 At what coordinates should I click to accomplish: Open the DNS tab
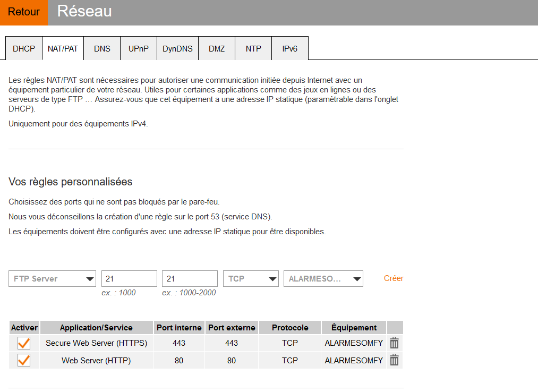pos(102,48)
